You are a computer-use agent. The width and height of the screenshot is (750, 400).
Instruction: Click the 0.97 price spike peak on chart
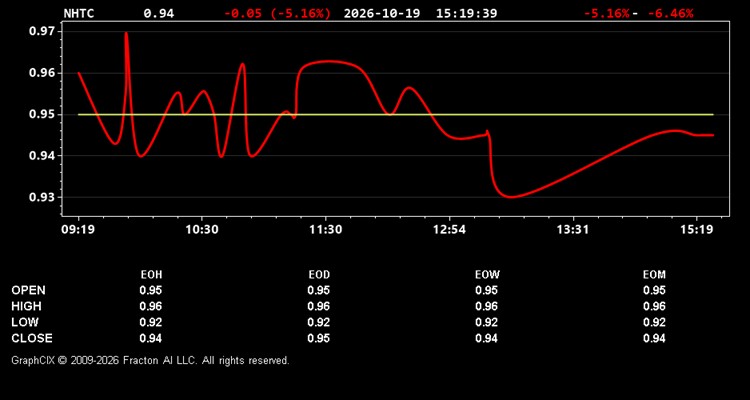tap(126, 33)
